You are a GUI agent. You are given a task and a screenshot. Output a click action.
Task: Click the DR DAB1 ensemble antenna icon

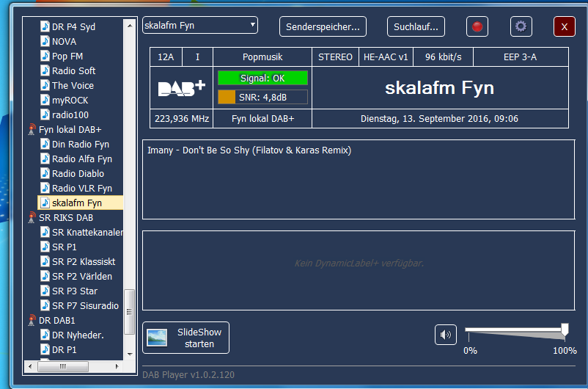pyautogui.click(x=32, y=321)
